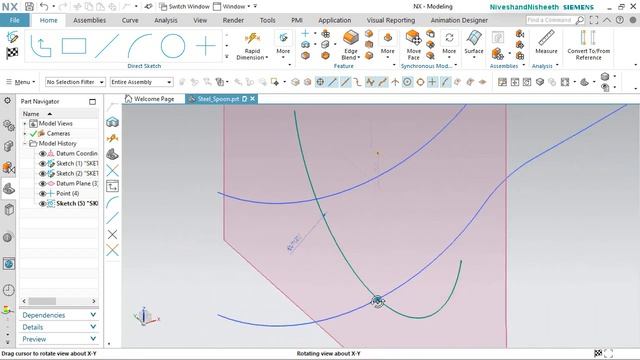Image resolution: width=640 pixels, height=360 pixels.
Task: Open the File tab
Action: tap(14, 20)
